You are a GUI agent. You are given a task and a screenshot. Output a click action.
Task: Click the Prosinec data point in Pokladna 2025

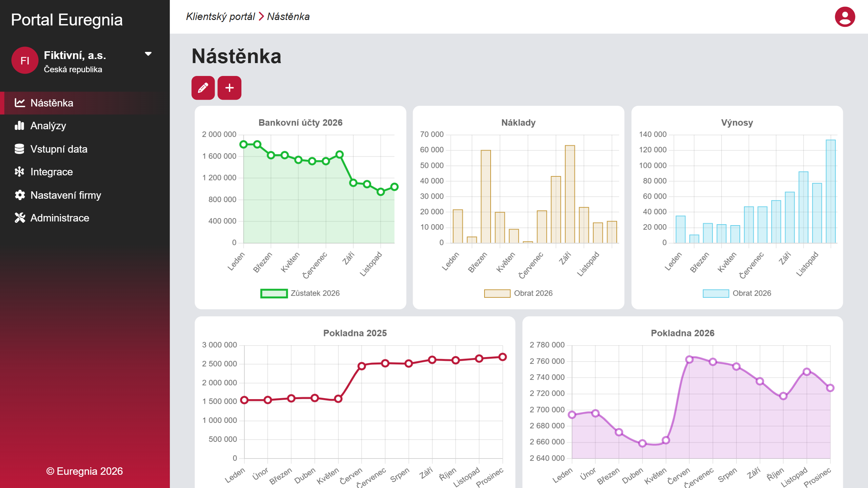[502, 357]
